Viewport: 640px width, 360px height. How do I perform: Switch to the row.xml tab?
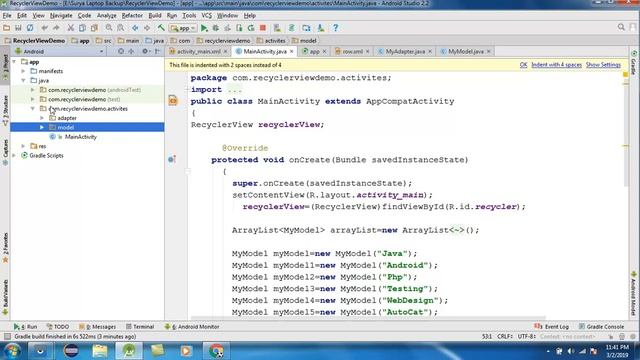352,51
